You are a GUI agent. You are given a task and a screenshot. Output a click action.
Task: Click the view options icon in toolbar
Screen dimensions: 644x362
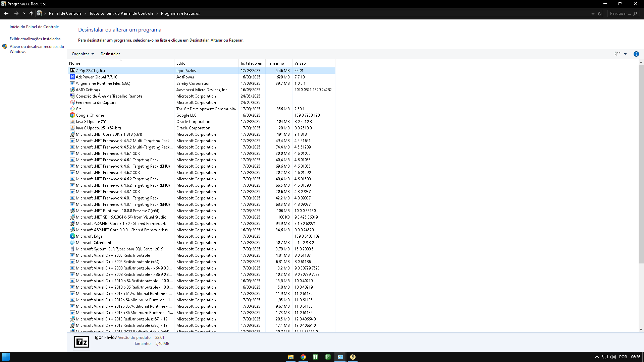pyautogui.click(x=618, y=54)
